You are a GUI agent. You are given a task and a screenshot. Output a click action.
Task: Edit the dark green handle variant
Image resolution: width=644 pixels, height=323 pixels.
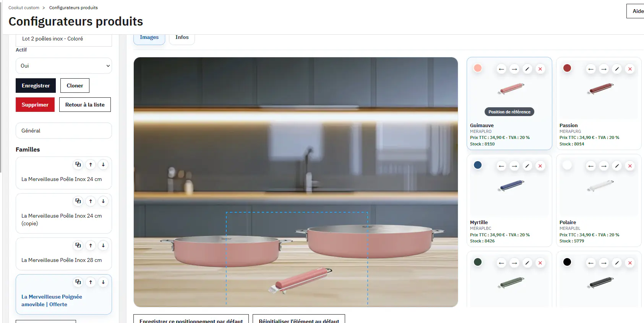point(527,263)
